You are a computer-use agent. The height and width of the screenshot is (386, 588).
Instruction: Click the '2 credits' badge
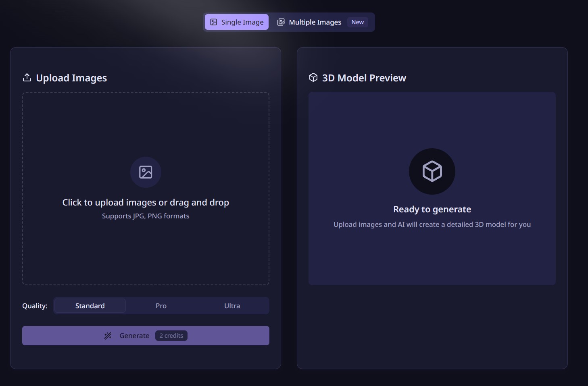171,336
